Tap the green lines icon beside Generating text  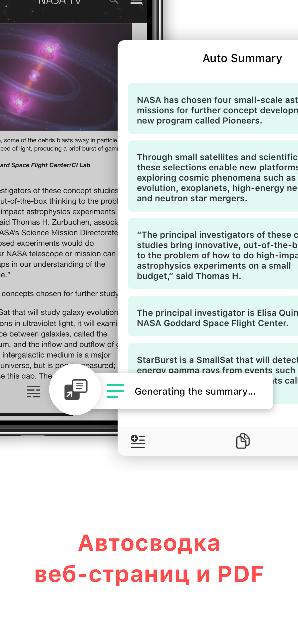[115, 391]
